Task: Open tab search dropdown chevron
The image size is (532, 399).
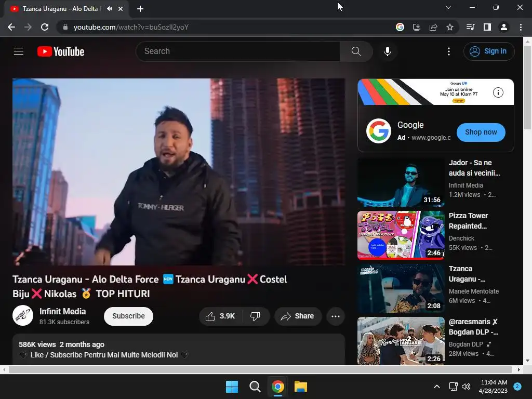Action: 448,7
